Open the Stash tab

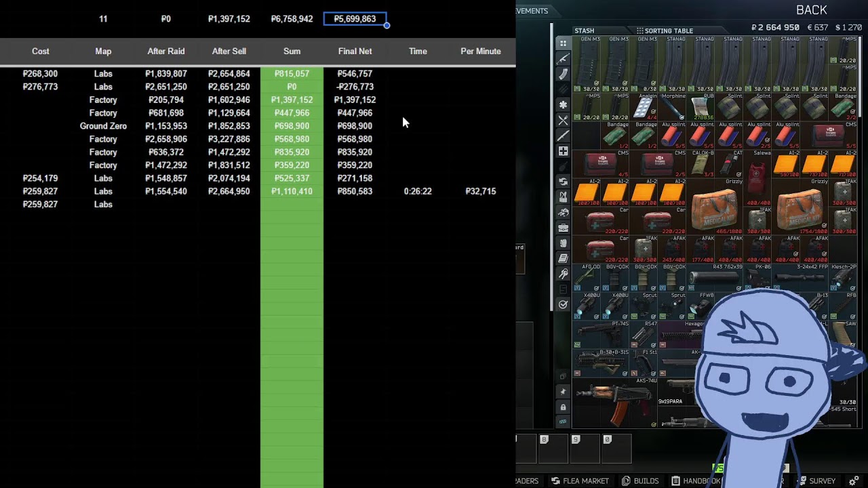pyautogui.click(x=584, y=30)
